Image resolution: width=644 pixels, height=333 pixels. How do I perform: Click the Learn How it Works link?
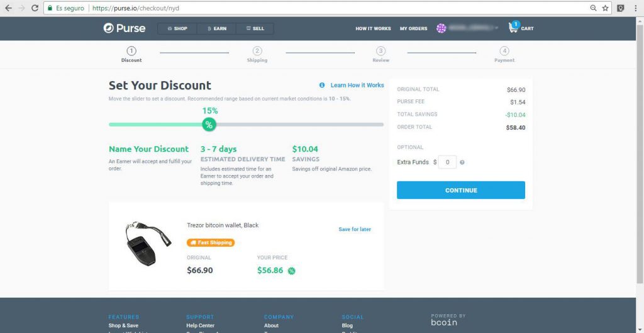(357, 85)
